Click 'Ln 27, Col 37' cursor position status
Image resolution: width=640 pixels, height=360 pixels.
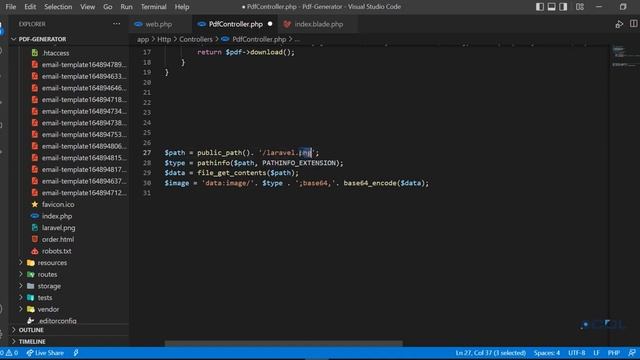[x=490, y=353]
